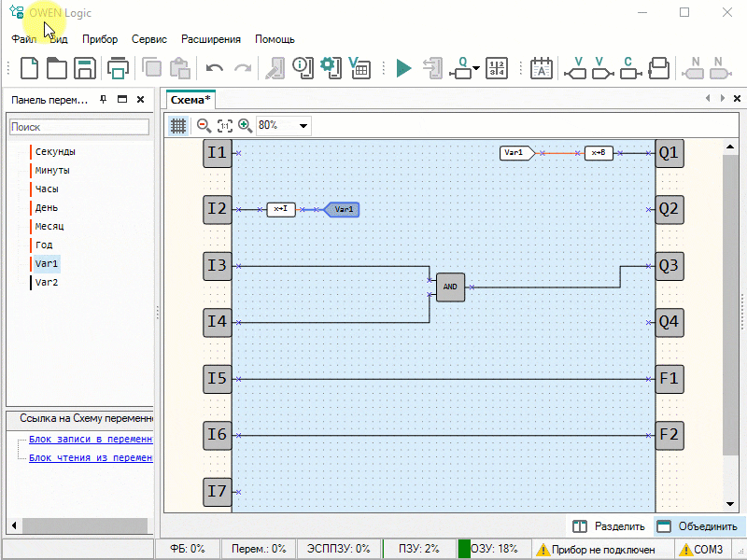This screenshot has width=747, height=560.
Task: Close the variables panel
Action: (x=141, y=99)
